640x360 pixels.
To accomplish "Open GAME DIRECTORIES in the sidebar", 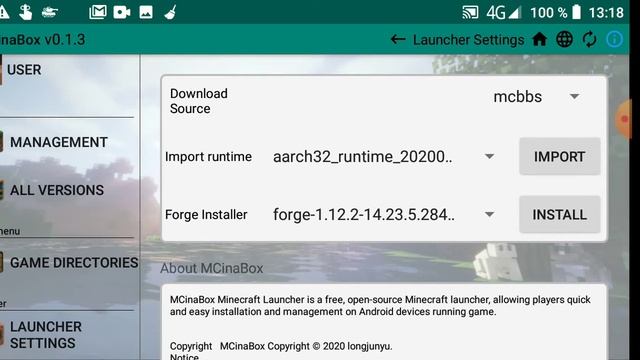I will pos(74,262).
